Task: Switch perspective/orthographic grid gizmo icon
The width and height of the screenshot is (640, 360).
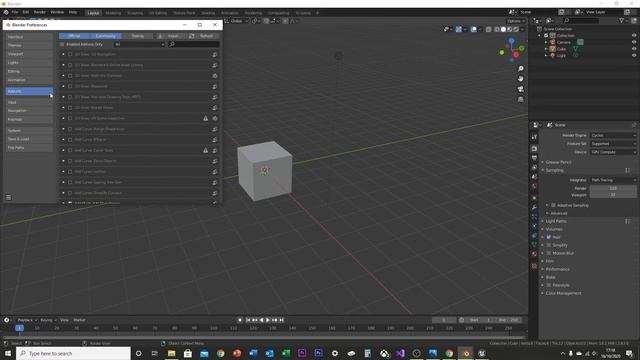Action: [x=520, y=99]
